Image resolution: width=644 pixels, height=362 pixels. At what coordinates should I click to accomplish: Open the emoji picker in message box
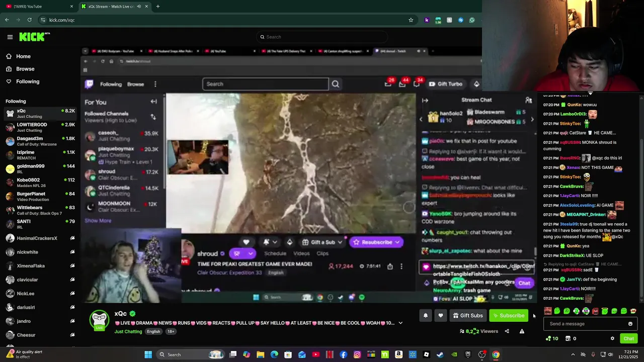tap(630, 324)
